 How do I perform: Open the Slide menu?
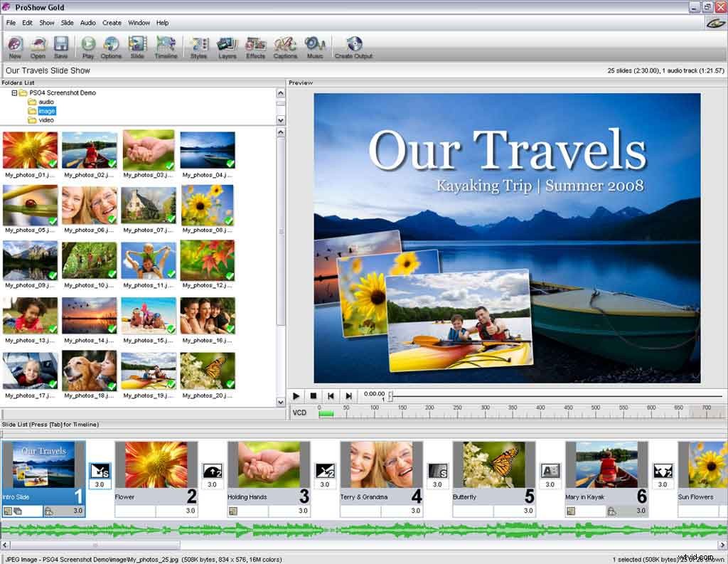(x=66, y=22)
